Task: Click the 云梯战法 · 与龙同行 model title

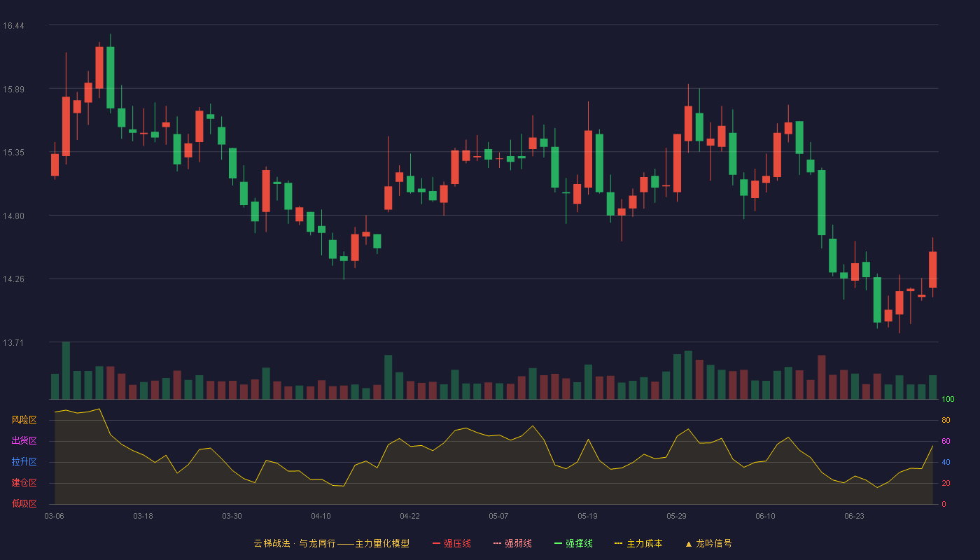Action: point(331,543)
